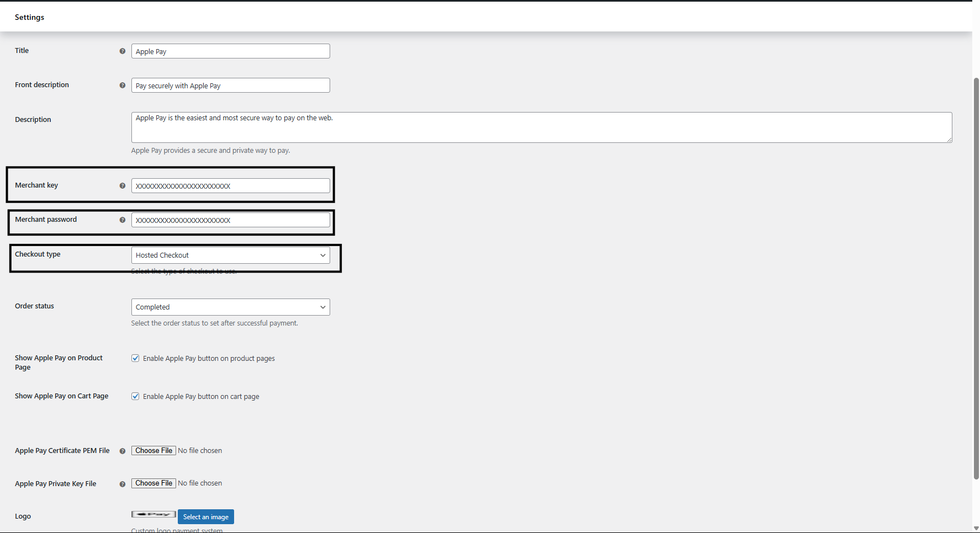Toggle Enable Apple Pay button on cart page

(135, 396)
